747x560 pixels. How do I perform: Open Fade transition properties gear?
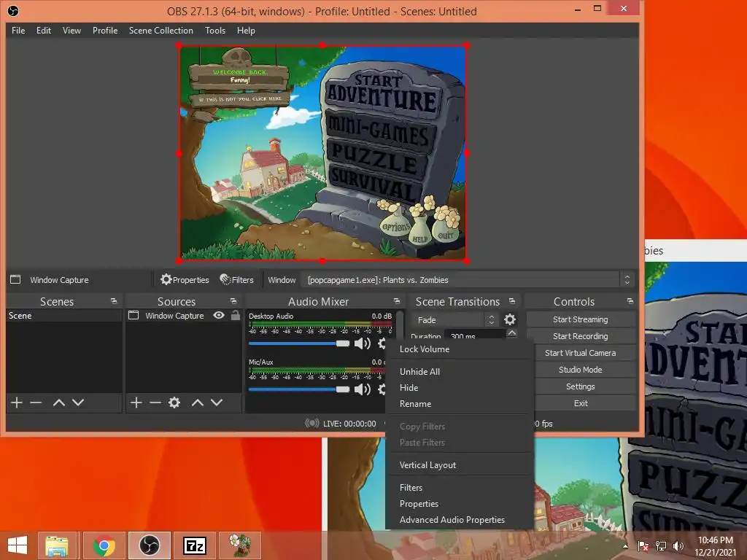(510, 319)
